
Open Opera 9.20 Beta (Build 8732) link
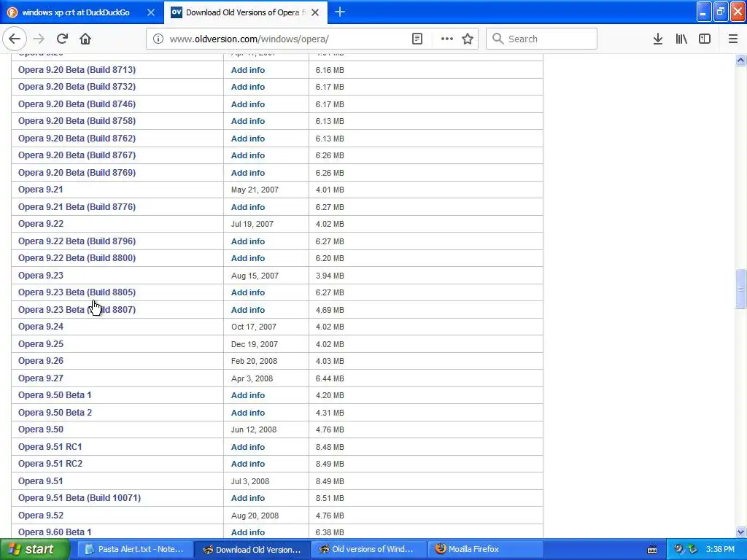click(x=77, y=87)
